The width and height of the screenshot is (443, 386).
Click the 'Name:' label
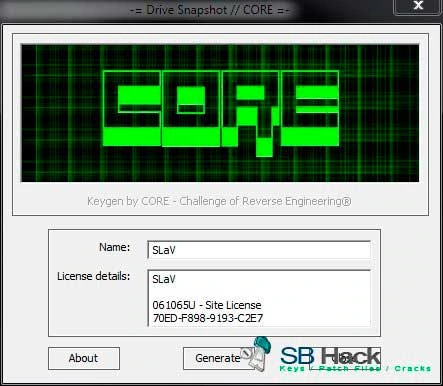115,247
